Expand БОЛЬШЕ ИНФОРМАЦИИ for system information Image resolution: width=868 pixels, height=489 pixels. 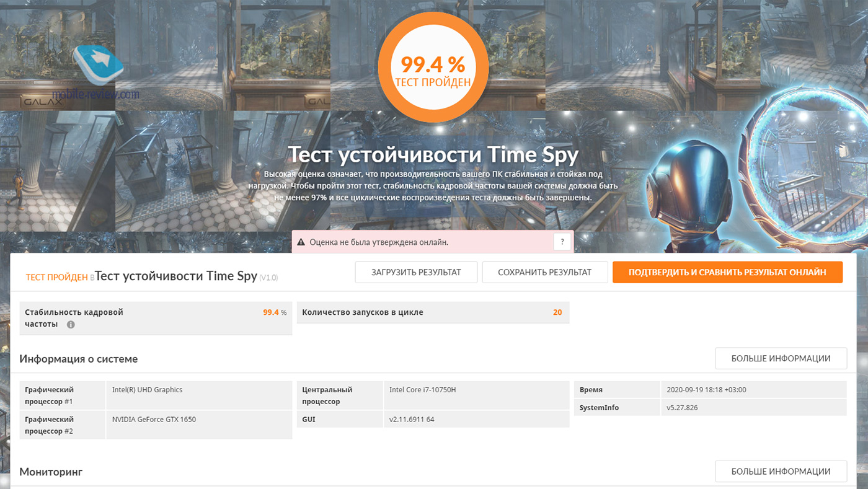point(781,358)
